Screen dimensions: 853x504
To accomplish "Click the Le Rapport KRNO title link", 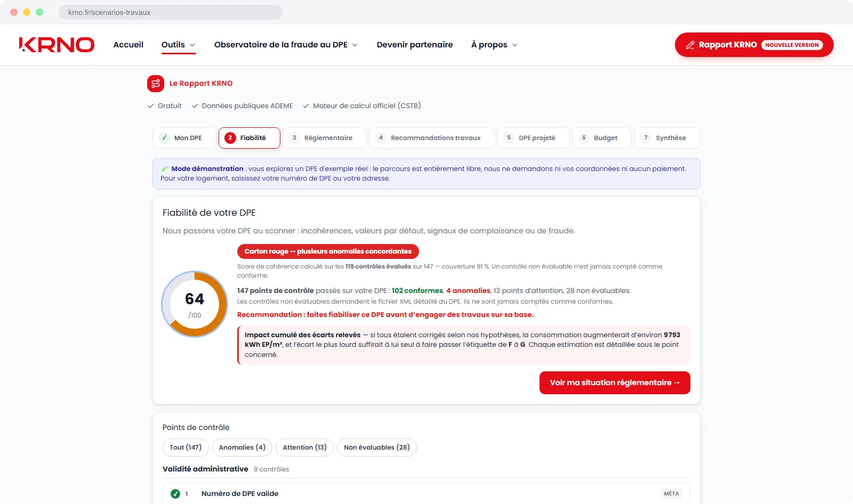I will click(201, 84).
